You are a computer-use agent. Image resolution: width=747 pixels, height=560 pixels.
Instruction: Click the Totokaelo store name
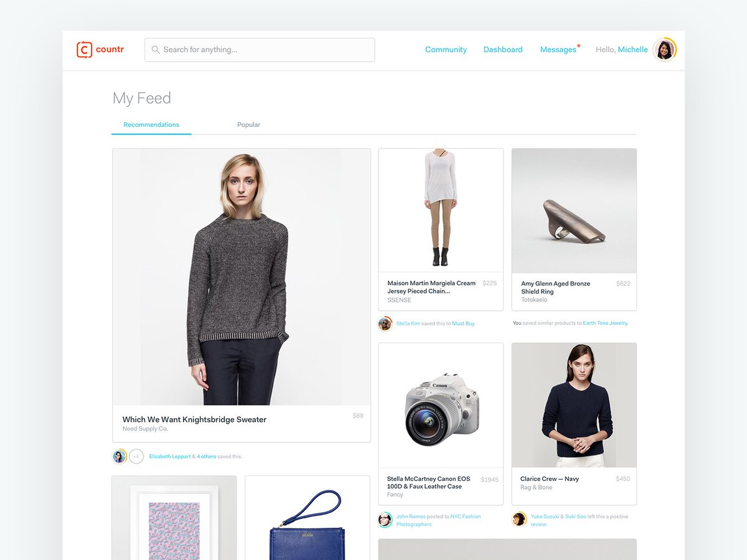(x=534, y=300)
